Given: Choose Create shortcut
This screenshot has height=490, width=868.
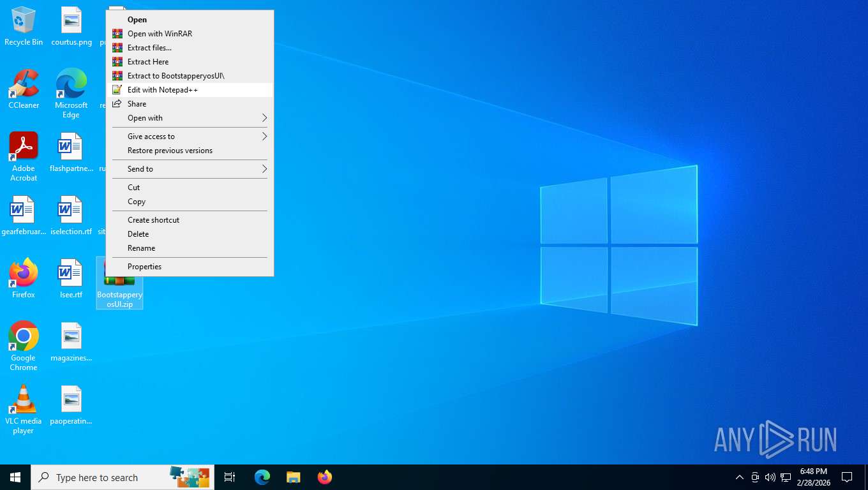Looking at the screenshot, I should (x=190, y=220).
